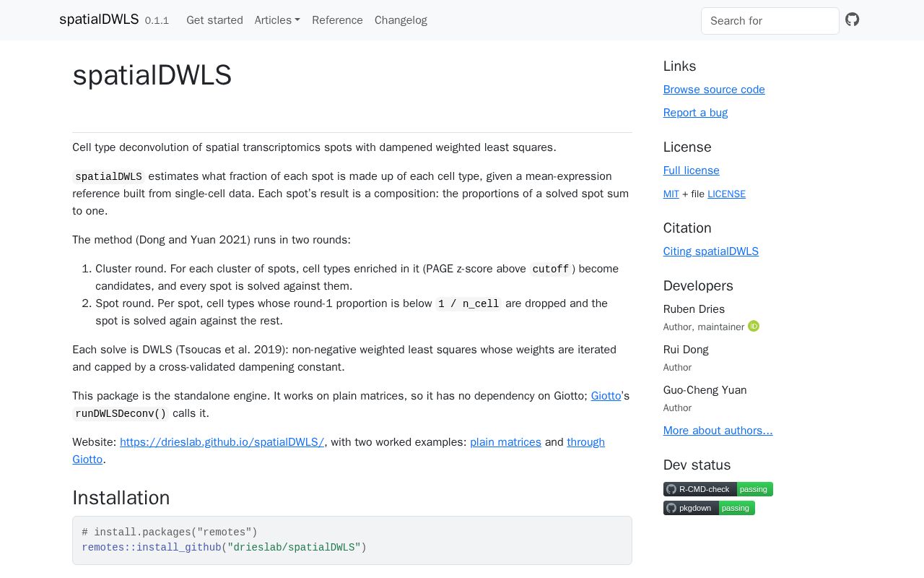
Task: Open Browse source code link
Action: coord(714,90)
